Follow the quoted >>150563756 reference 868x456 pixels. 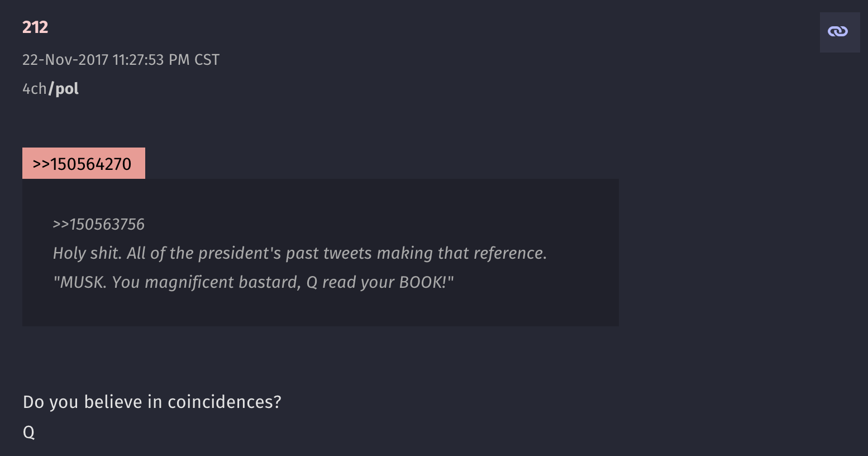click(x=99, y=224)
